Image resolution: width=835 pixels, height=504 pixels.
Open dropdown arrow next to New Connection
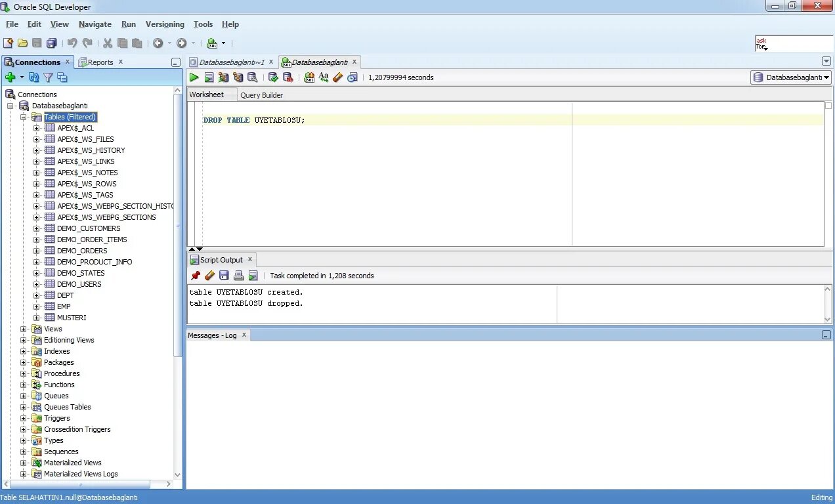tap(22, 77)
